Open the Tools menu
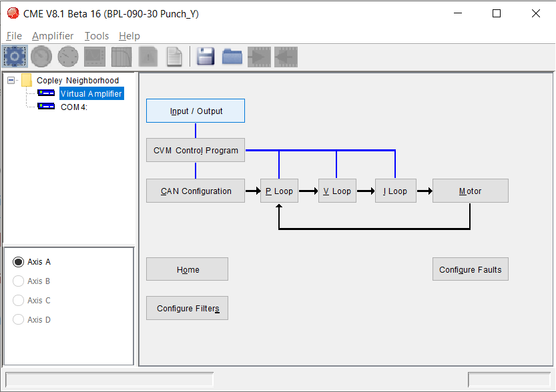Screen dimensions: 556x392 96,36
